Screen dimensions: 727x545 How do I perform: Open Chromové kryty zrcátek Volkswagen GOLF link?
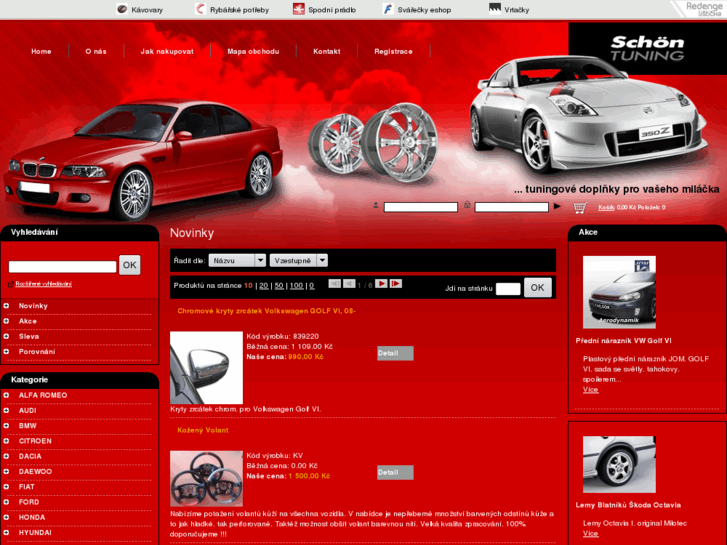click(267, 311)
